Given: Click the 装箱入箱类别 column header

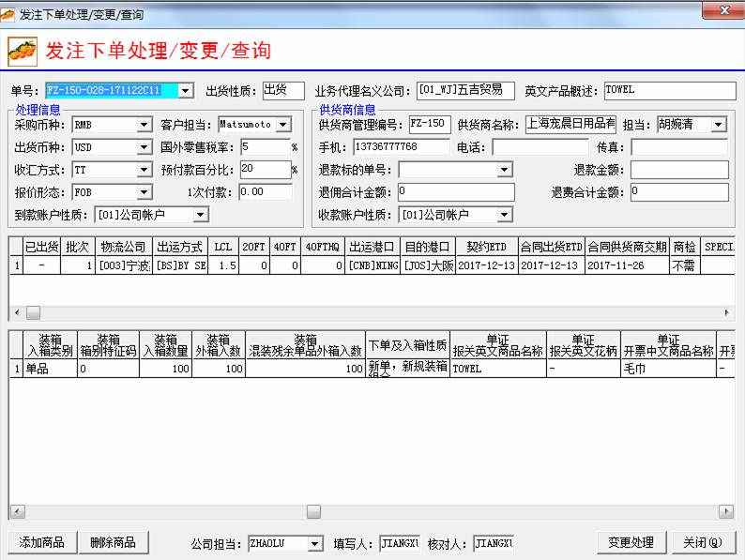Looking at the screenshot, I should pyautogui.click(x=50, y=346).
